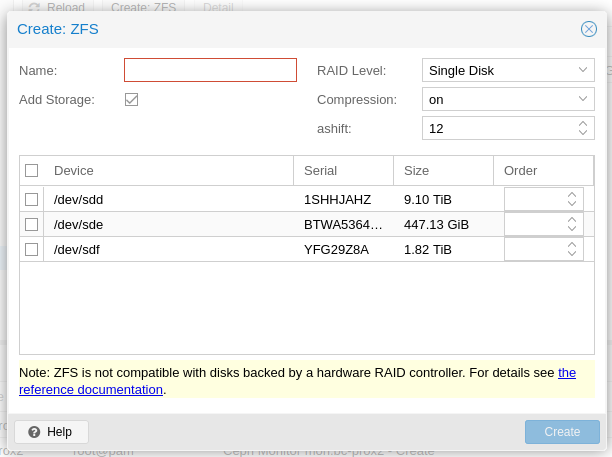
Task: Click the 9.10 TiB size cell
Action: click(x=428, y=199)
